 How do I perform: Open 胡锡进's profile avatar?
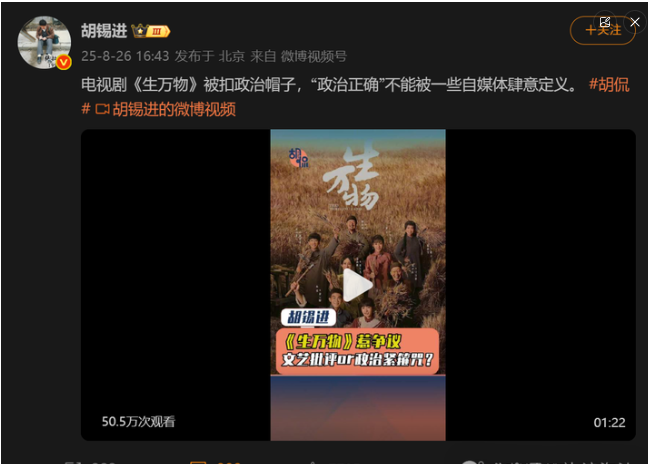(44, 42)
